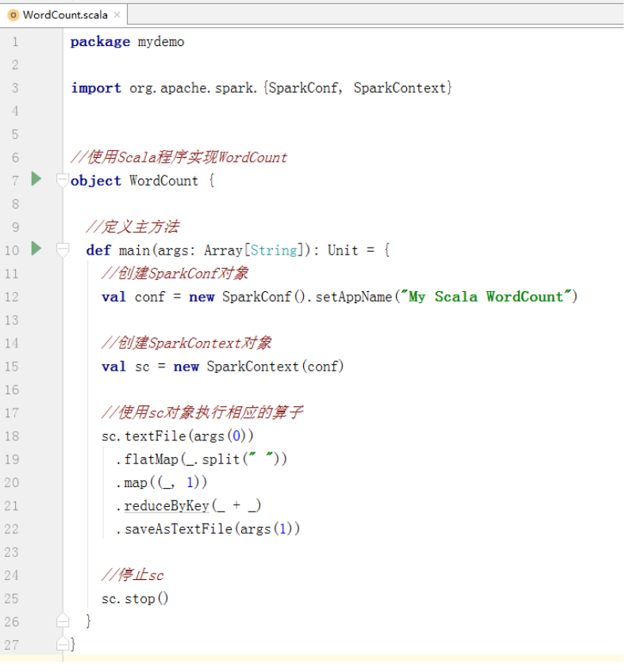
Task: Click the Scala file icon in WordCount.scala tab
Action: [13, 15]
